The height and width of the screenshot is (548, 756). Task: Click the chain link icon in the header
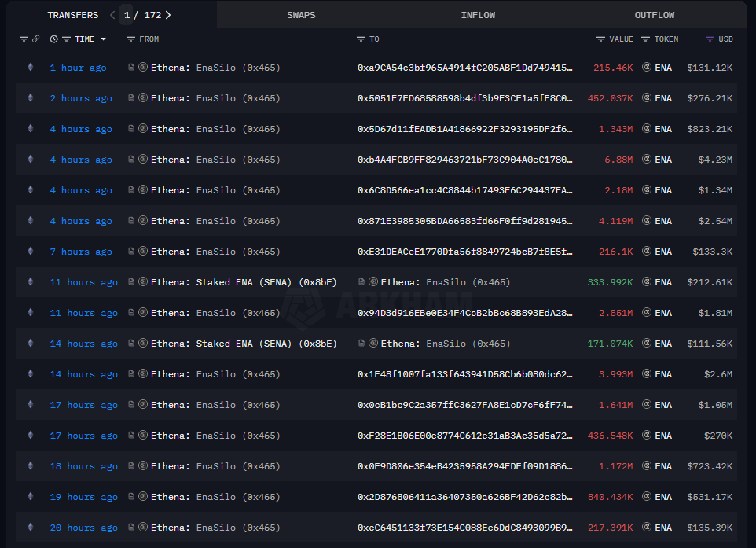pyautogui.click(x=35, y=39)
